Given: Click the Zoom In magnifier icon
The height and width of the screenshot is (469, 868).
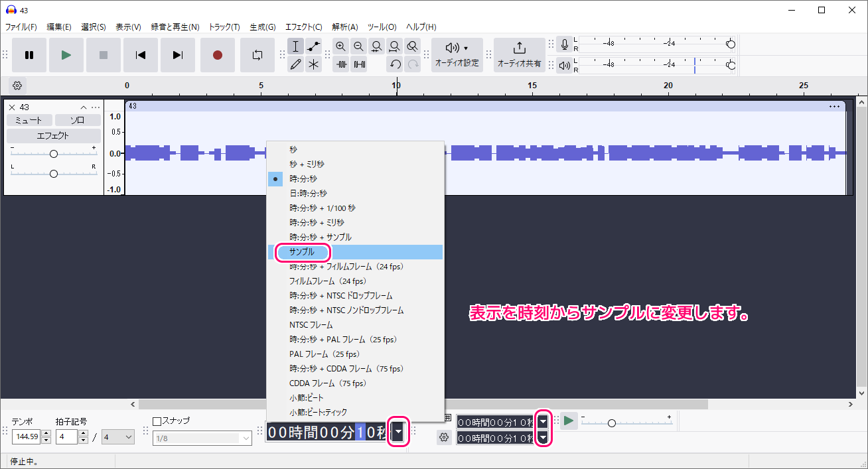Looking at the screenshot, I should (341, 46).
